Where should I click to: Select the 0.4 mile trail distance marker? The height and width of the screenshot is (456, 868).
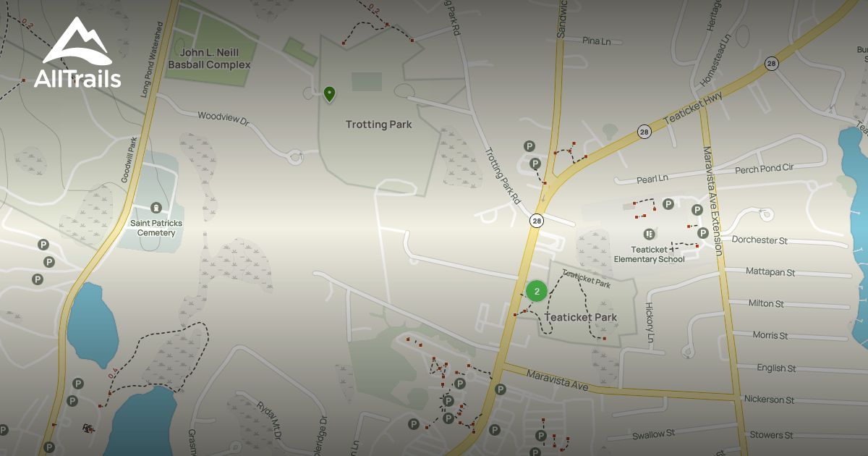pos(112,376)
